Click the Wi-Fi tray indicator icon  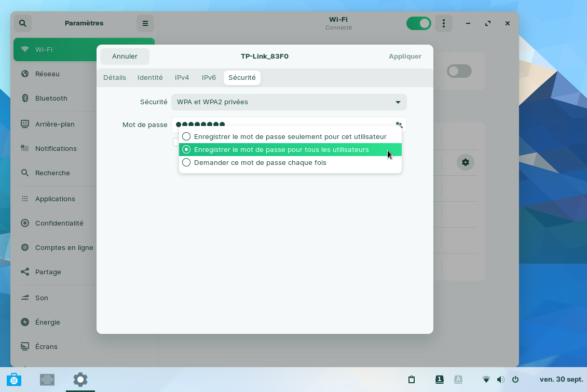click(x=486, y=380)
